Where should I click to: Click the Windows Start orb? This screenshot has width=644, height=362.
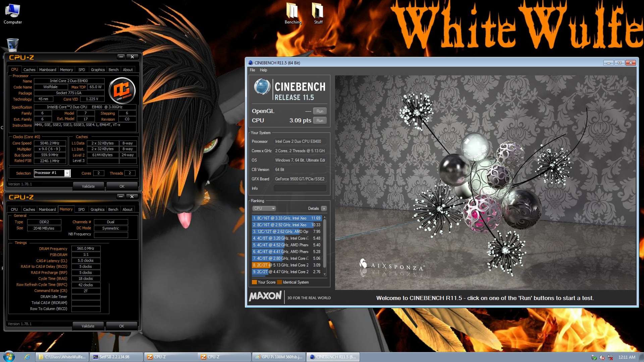pyautogui.click(x=9, y=357)
